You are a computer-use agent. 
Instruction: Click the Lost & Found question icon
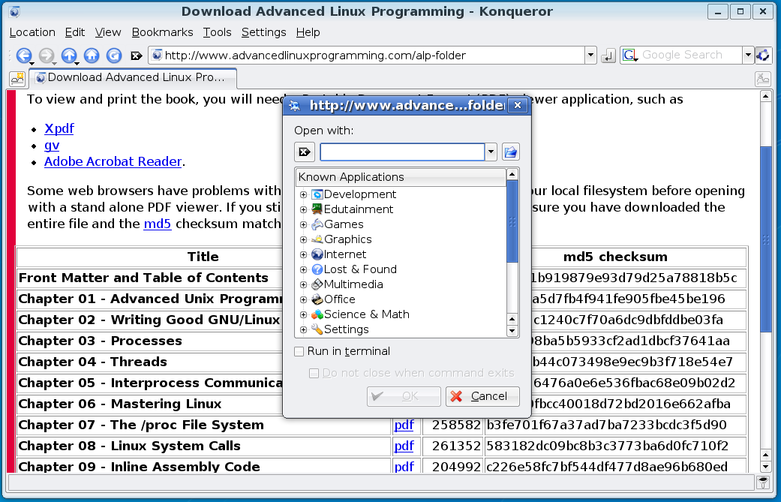[317, 269]
